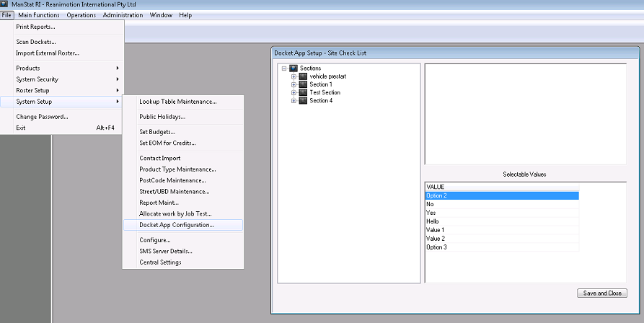This screenshot has height=323, width=644.
Task: Click the ManStat RI application title icon
Action: coord(5,4)
